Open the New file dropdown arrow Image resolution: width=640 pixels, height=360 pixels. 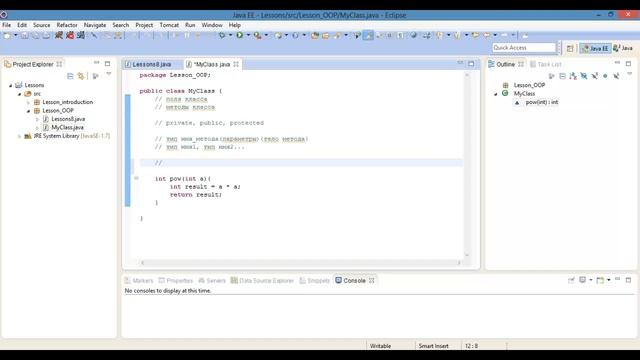pos(16,36)
